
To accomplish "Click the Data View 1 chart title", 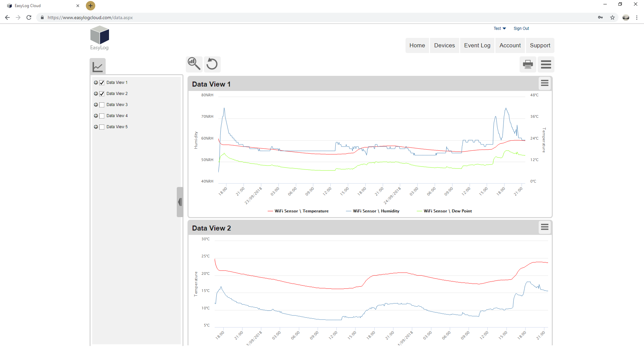I will pyautogui.click(x=211, y=84).
